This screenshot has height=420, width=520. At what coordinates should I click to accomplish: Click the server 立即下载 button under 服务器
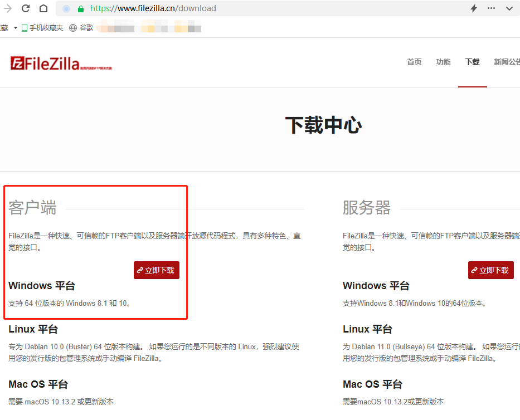pos(491,270)
